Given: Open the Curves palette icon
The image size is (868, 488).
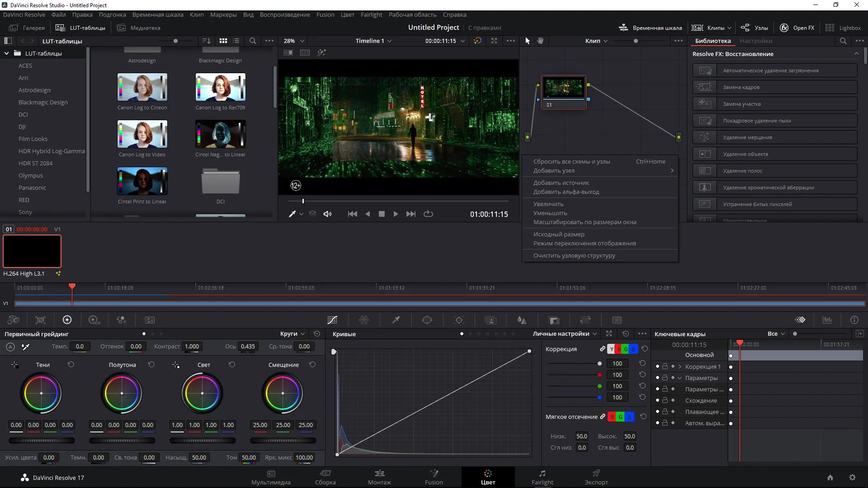Looking at the screenshot, I should tap(332, 320).
